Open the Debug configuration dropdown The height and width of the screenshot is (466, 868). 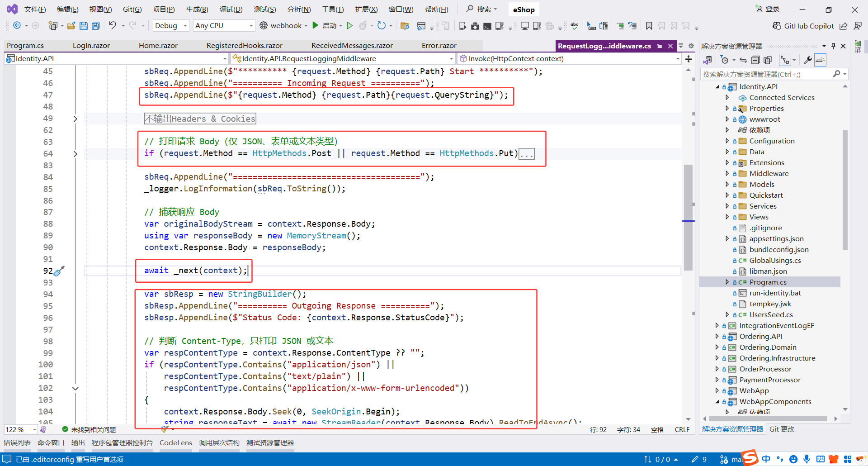[x=171, y=26]
